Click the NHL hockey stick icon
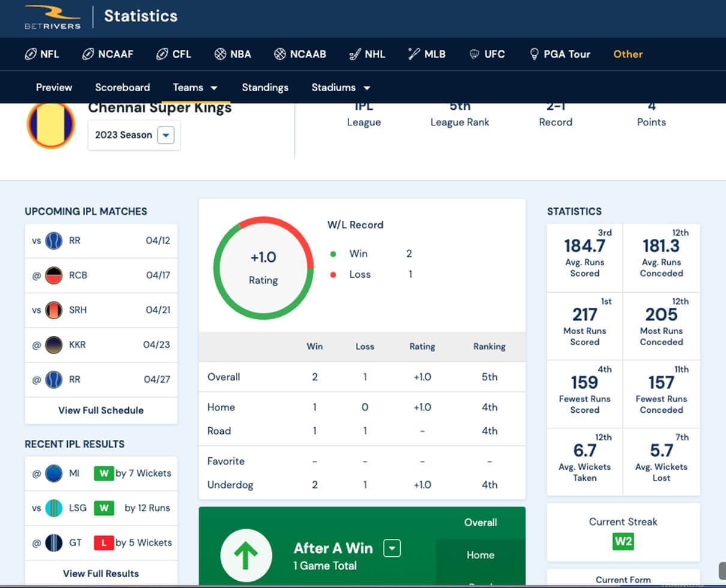This screenshot has height=588, width=726. point(355,54)
